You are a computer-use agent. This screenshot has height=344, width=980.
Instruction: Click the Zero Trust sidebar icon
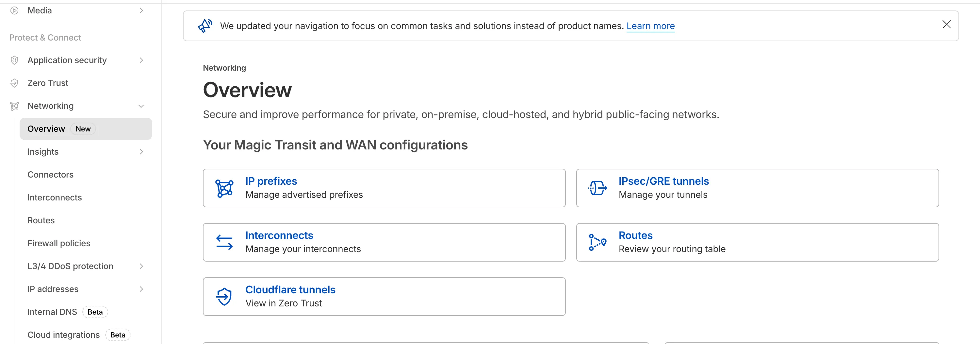pos(14,83)
